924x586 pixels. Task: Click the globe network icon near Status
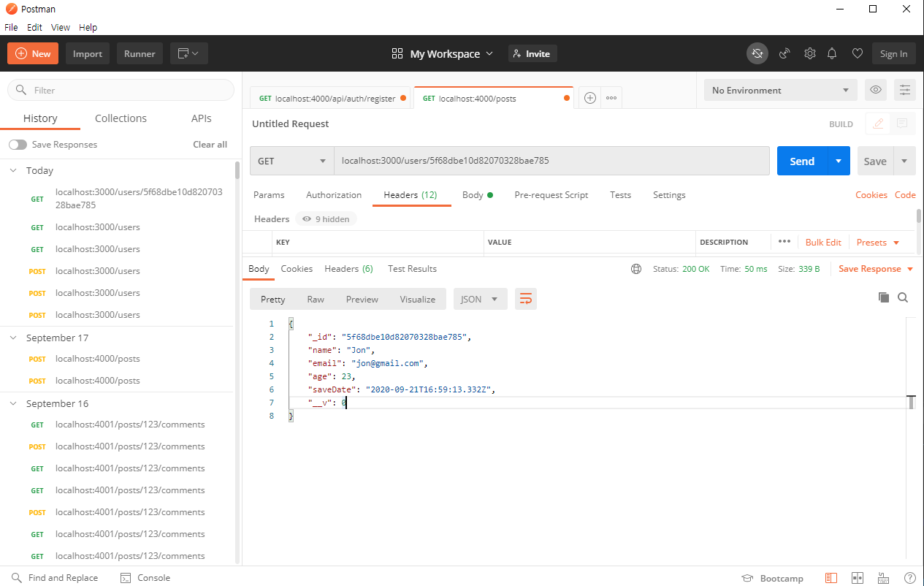pyautogui.click(x=636, y=269)
